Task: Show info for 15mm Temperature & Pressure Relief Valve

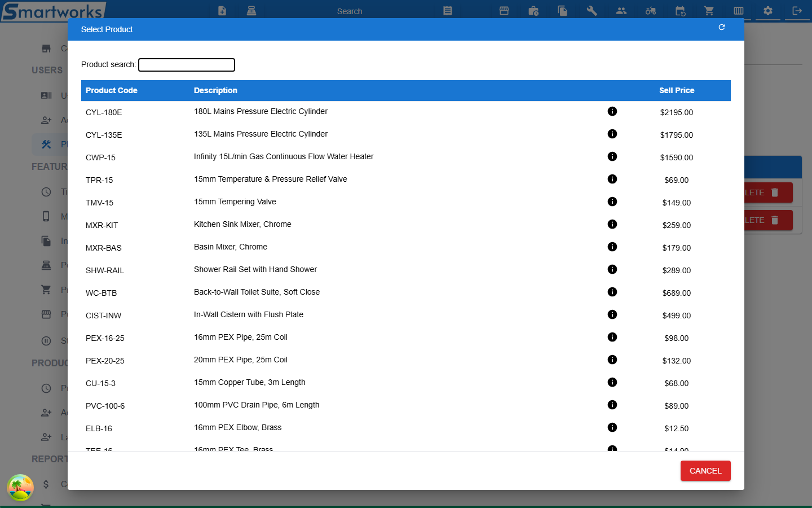Action: [x=612, y=179]
